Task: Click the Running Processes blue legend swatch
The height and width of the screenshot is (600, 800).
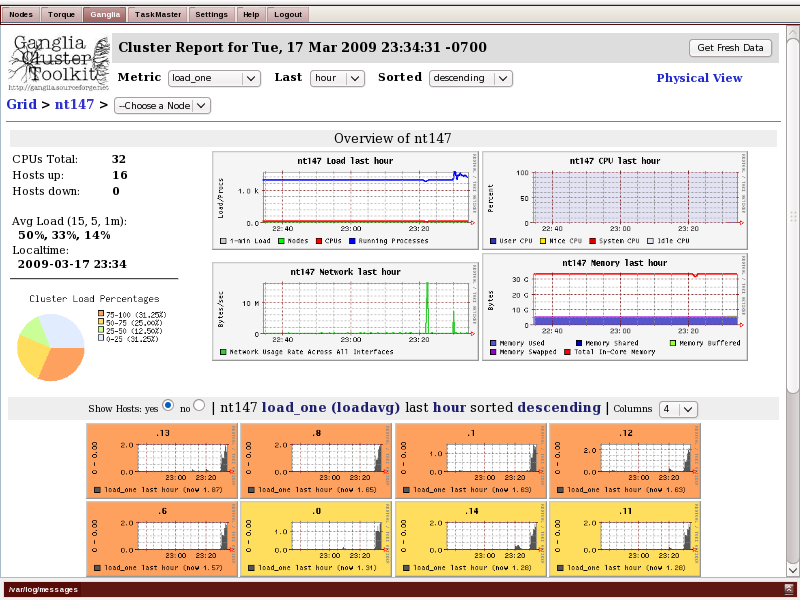Action: pos(352,241)
